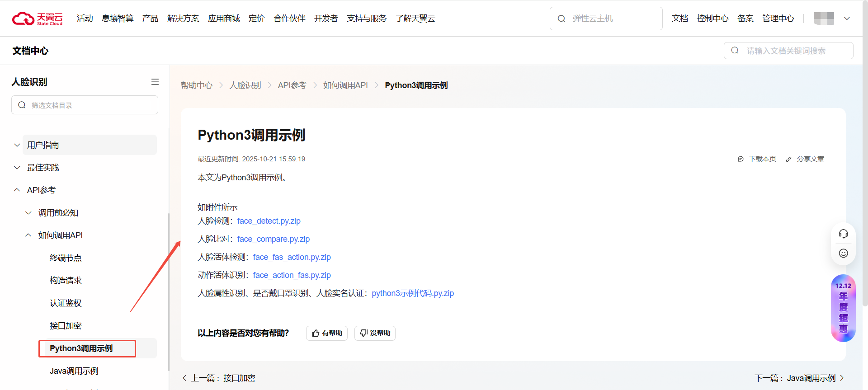
Task: Click the thumbs-down not helpful button
Action: coord(375,333)
